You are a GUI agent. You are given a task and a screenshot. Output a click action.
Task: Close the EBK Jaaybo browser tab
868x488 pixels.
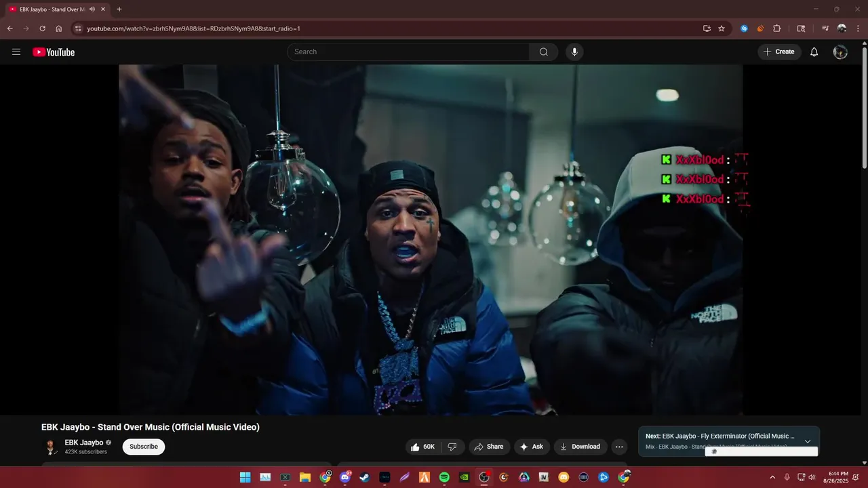[x=103, y=9]
